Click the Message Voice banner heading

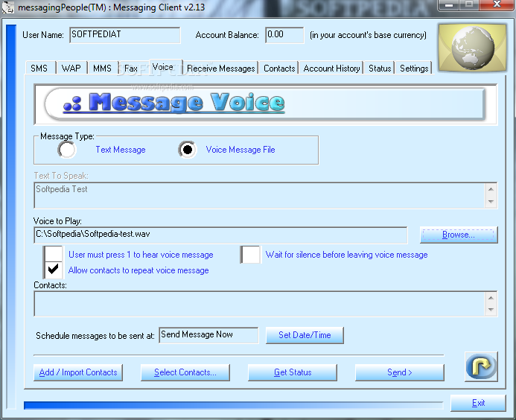click(x=173, y=103)
